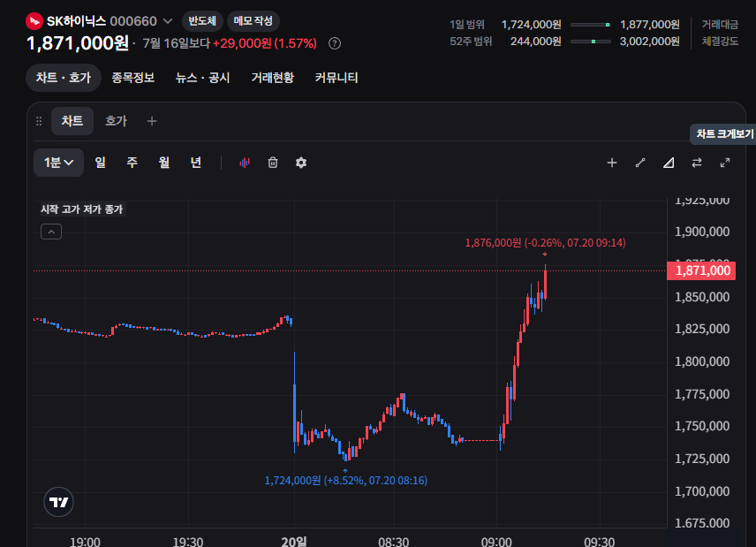Click the 시작 고가 저가 종가 legend label
Image resolution: width=756 pixels, height=547 pixels.
(x=81, y=209)
